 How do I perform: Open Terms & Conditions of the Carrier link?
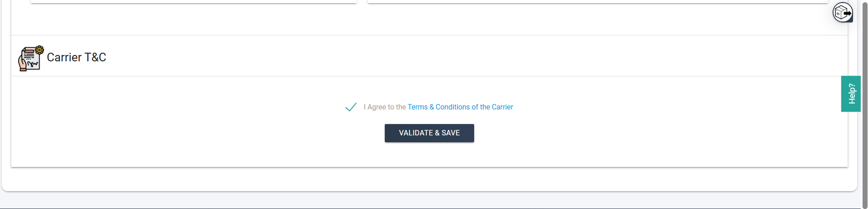coord(460,107)
